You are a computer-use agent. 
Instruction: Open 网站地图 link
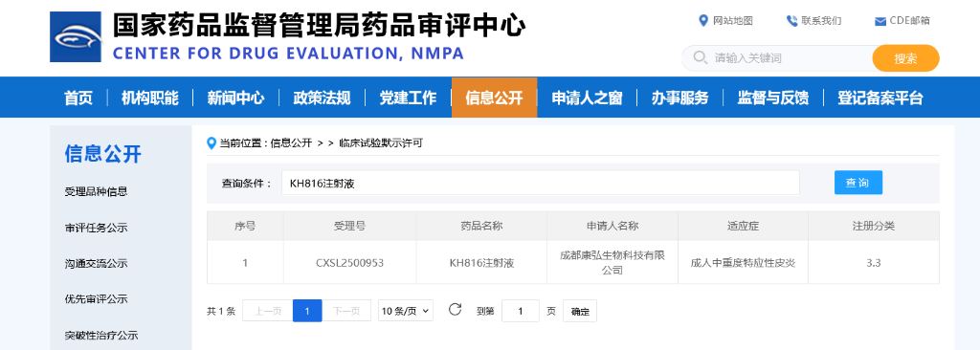pyautogui.click(x=733, y=21)
